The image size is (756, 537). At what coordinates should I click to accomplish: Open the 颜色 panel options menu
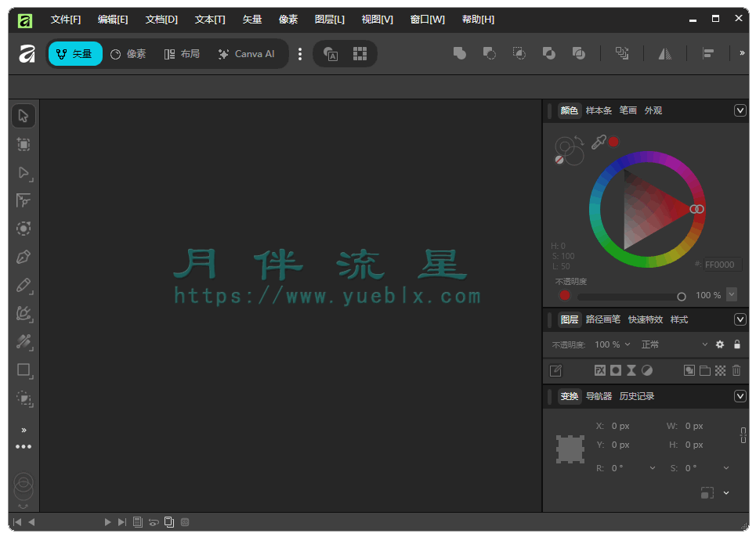[x=740, y=111]
